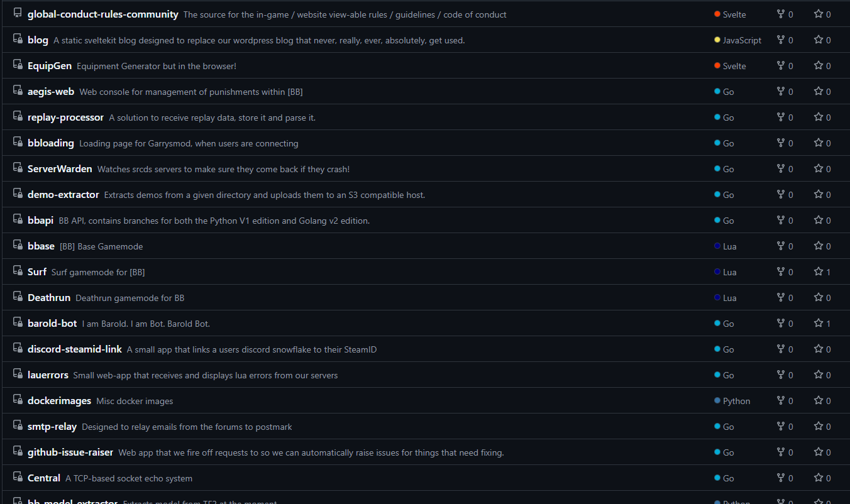Click the fork icon on the bbapi row
Viewport: 850px width, 504px height.
[x=781, y=220]
